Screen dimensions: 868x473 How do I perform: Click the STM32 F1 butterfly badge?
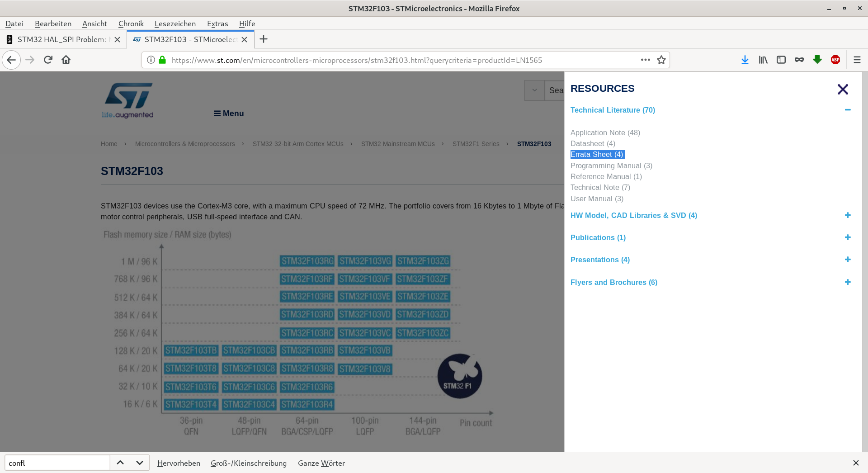coord(460,376)
